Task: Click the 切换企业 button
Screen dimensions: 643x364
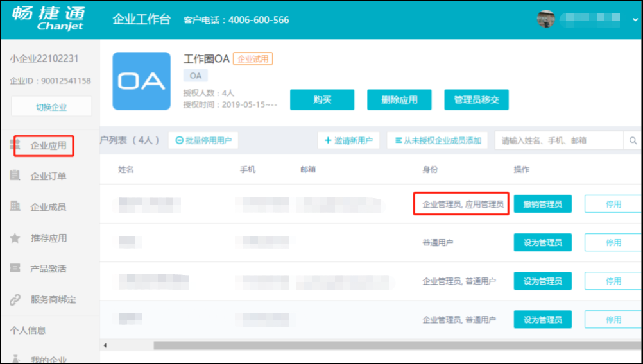Action: point(51,107)
